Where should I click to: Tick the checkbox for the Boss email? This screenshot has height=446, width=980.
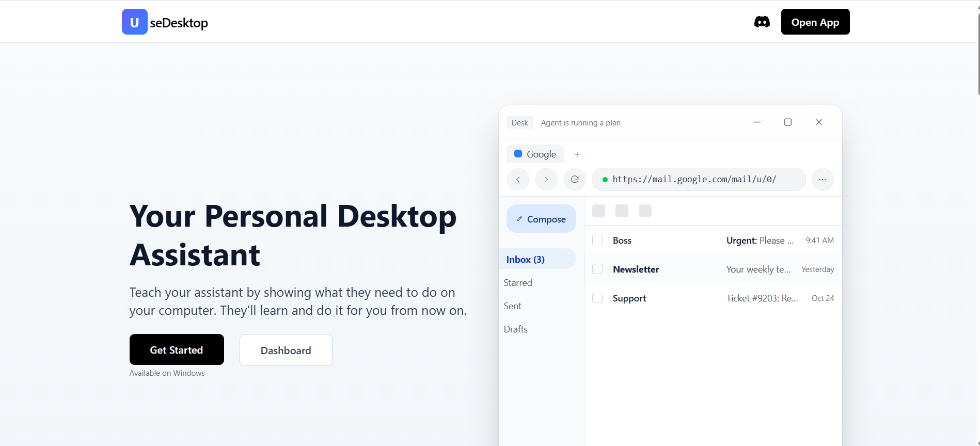(597, 240)
